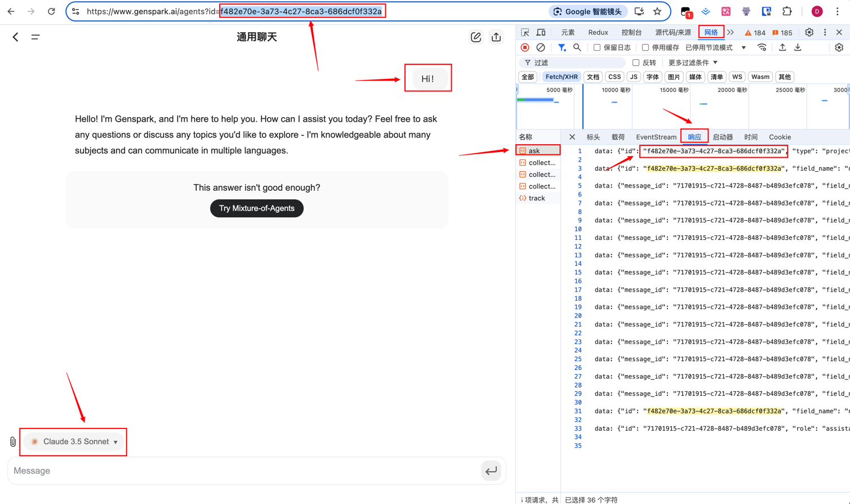Open the browser extensions puzzle icon

(x=787, y=11)
